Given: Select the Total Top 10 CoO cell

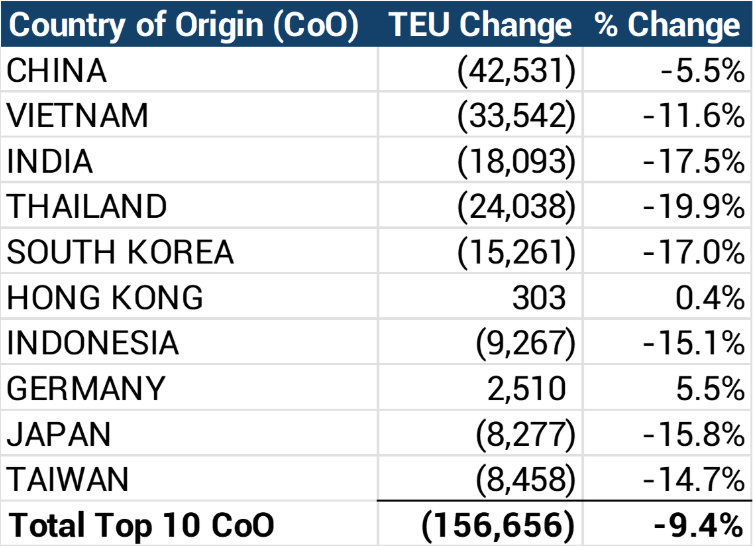Looking at the screenshot, I should 140,524.
